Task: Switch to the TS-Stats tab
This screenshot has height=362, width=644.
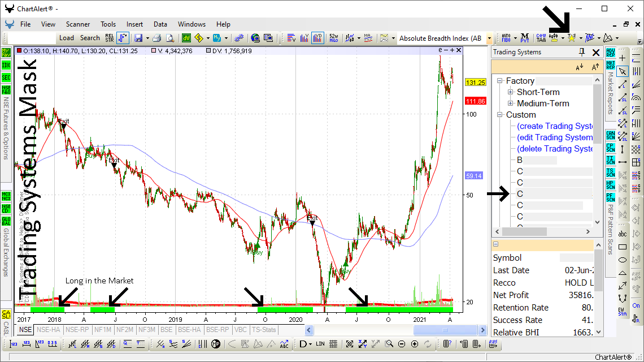Action: coord(264,330)
